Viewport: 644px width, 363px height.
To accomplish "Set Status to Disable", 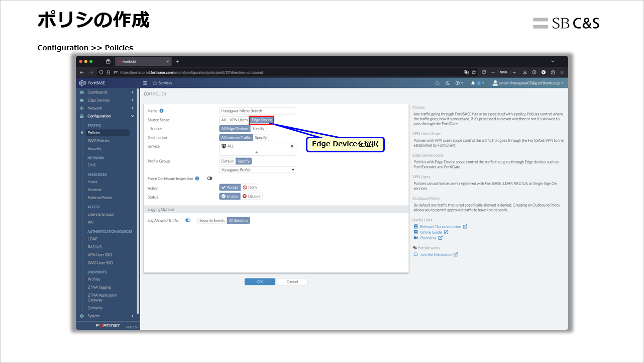I will (x=252, y=196).
